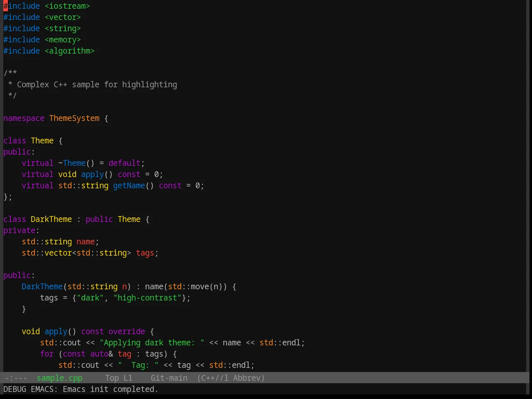Click the getName function name
532x399 pixels.
(129, 185)
